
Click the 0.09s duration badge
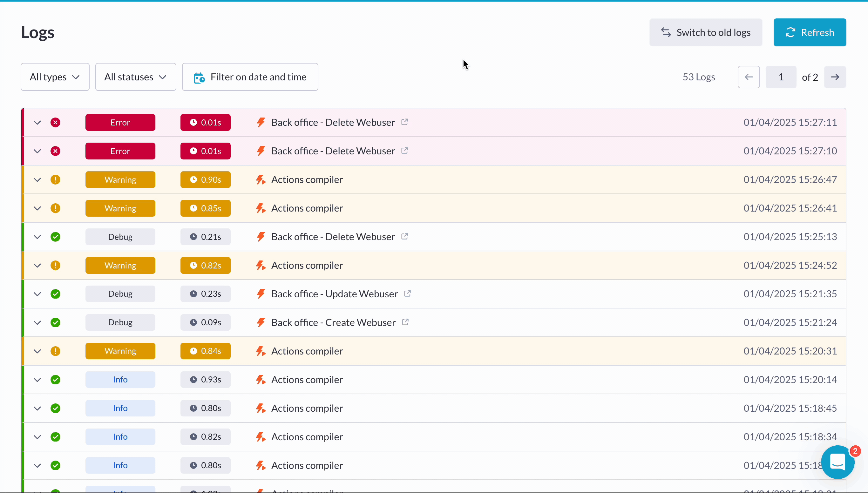coord(205,323)
